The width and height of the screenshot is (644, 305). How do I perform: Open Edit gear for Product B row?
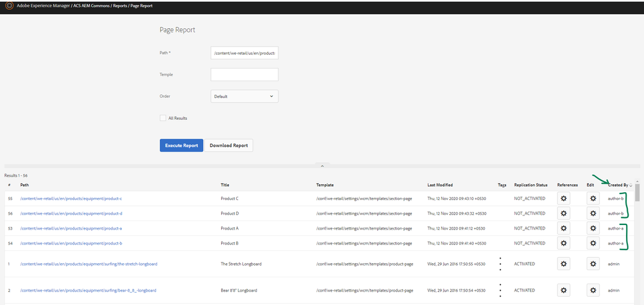coord(592,243)
